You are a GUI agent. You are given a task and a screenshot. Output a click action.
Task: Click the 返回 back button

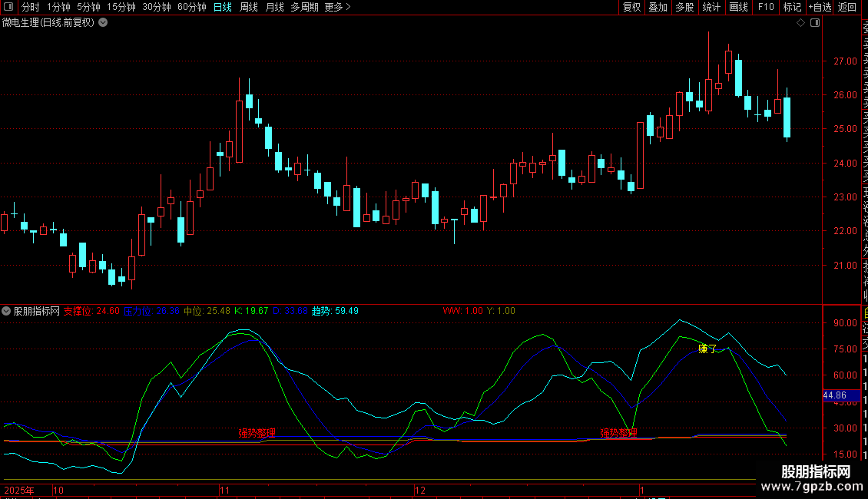pyautogui.click(x=847, y=7)
